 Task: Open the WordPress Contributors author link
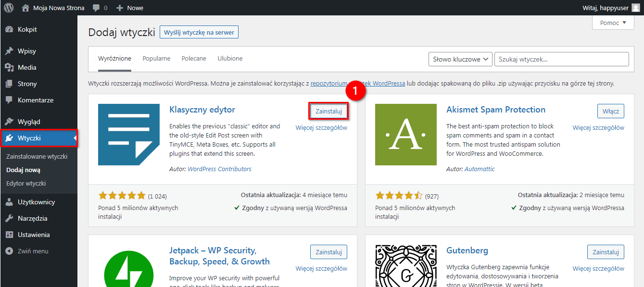pyautogui.click(x=219, y=169)
